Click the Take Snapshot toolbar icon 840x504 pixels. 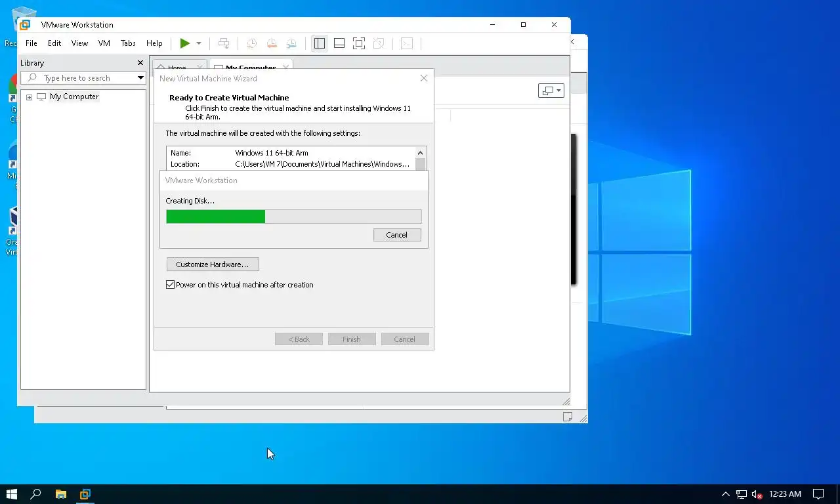tap(251, 43)
